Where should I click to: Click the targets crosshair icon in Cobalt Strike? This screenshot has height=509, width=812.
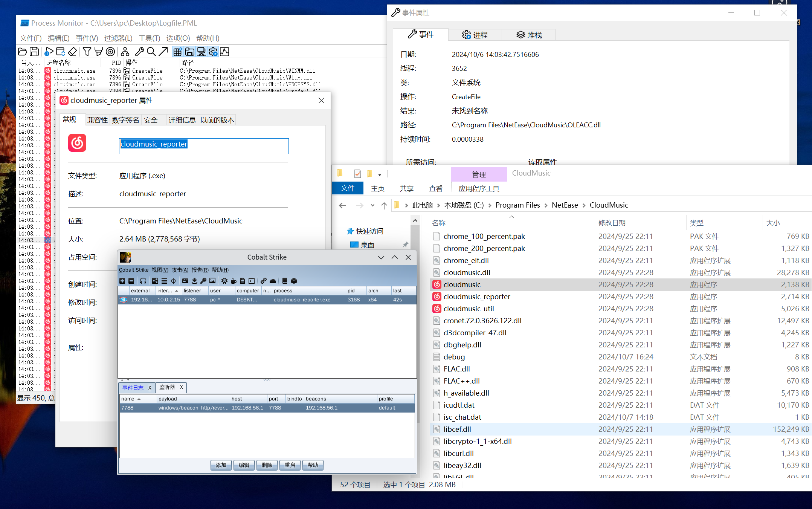click(173, 281)
